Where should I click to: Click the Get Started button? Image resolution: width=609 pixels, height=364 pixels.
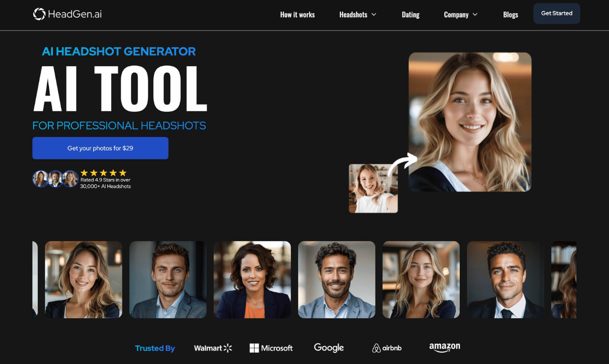(x=557, y=13)
